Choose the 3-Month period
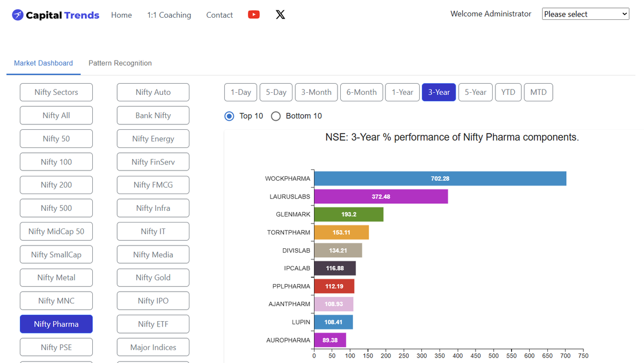The width and height of the screenshot is (644, 363). (x=316, y=92)
